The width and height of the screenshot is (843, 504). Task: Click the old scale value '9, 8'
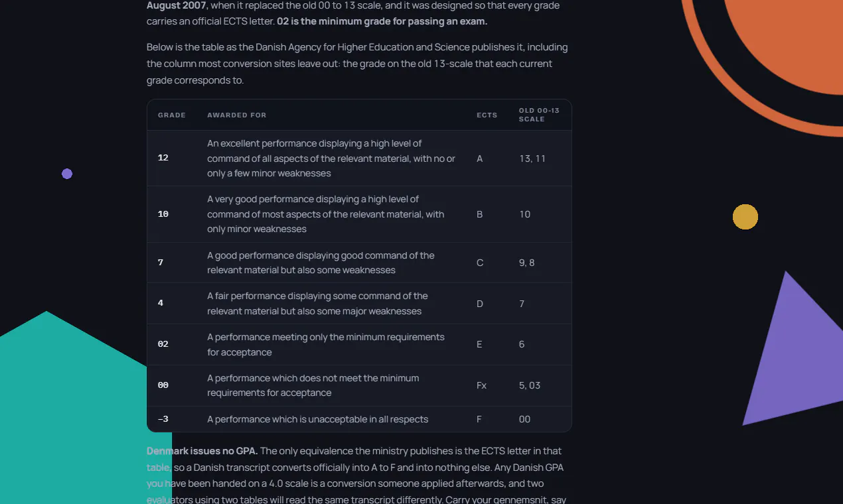point(527,263)
